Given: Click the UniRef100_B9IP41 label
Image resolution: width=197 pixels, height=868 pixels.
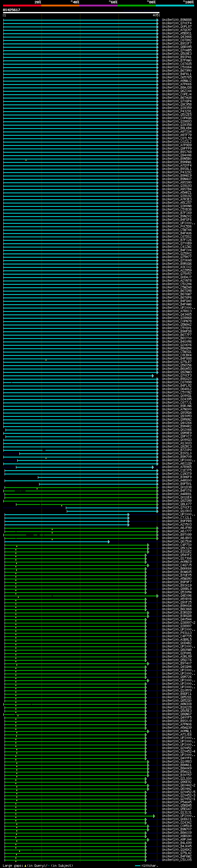Looking at the screenshot, I should 177,57.
